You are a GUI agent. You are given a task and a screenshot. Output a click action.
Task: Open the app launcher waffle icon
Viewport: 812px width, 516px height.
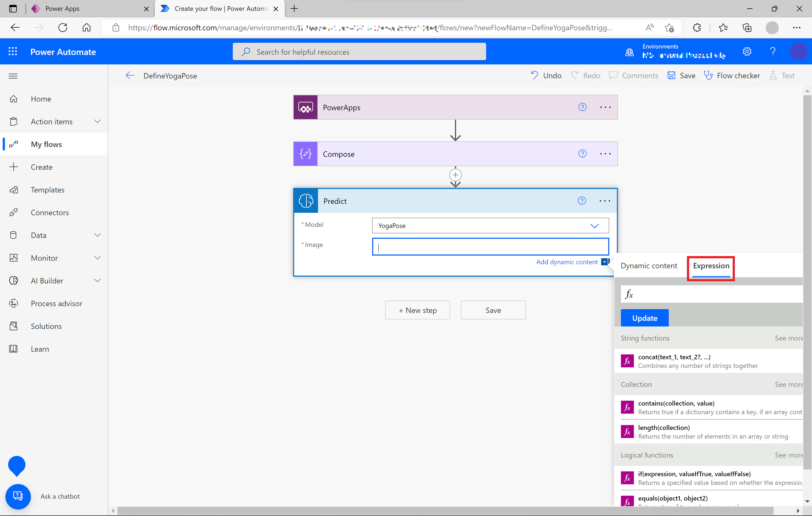click(x=13, y=52)
